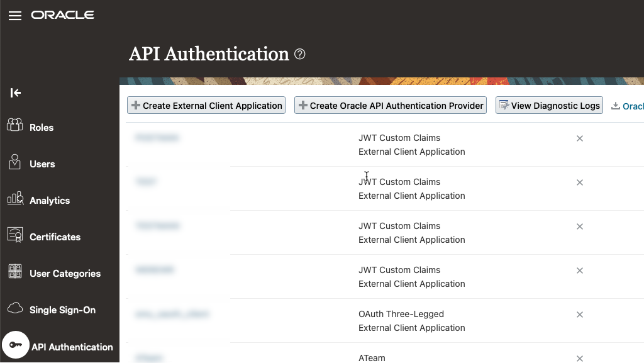Select the Users sidebar icon
Image resolution: width=644 pixels, height=363 pixels.
point(14,164)
